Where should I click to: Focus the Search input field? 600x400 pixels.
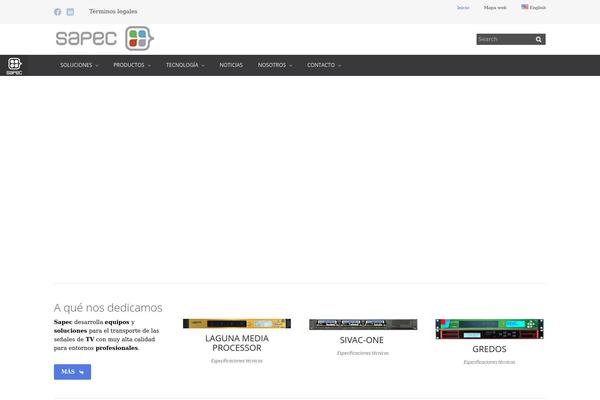pyautogui.click(x=505, y=39)
